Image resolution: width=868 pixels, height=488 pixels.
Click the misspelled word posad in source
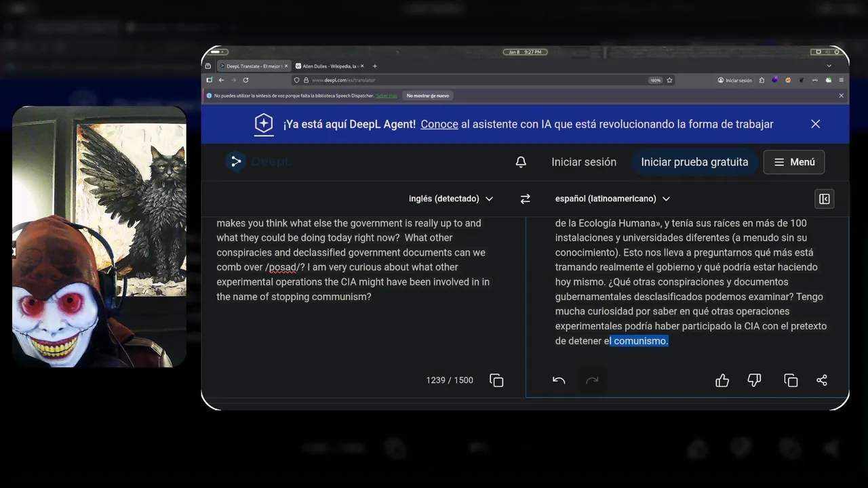[283, 267]
